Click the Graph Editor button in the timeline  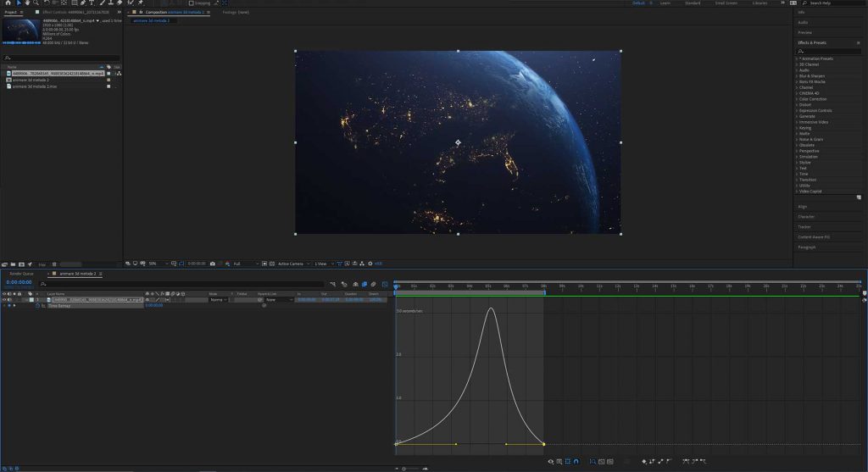386,285
